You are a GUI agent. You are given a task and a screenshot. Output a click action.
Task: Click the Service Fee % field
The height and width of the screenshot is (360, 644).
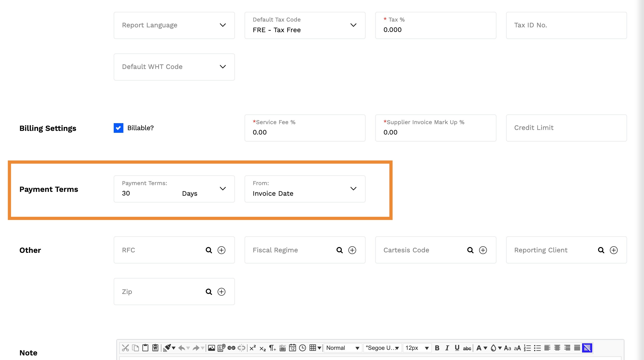[305, 128]
